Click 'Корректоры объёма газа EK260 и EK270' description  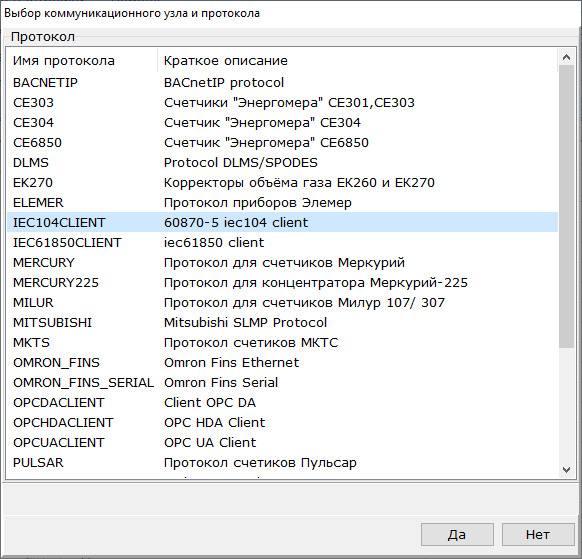click(299, 183)
